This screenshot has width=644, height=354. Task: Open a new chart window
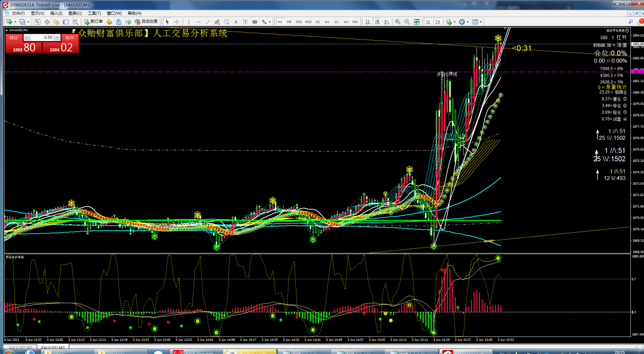[9, 22]
